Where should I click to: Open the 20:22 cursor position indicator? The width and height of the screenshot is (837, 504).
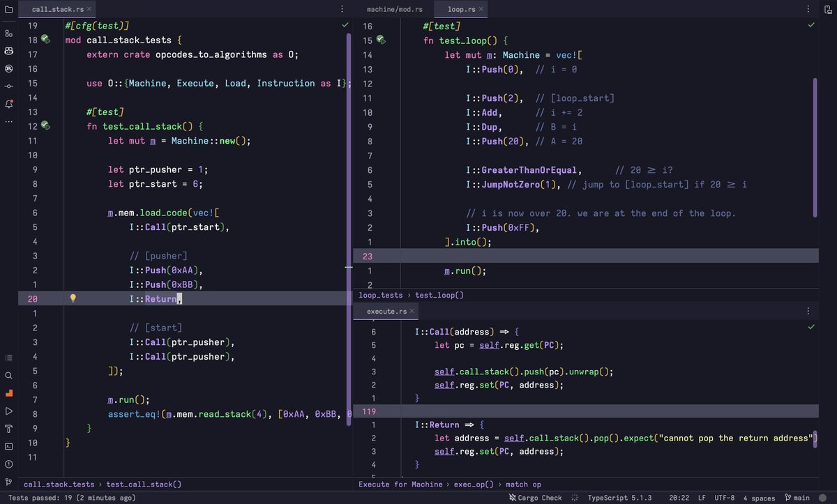[x=680, y=498]
